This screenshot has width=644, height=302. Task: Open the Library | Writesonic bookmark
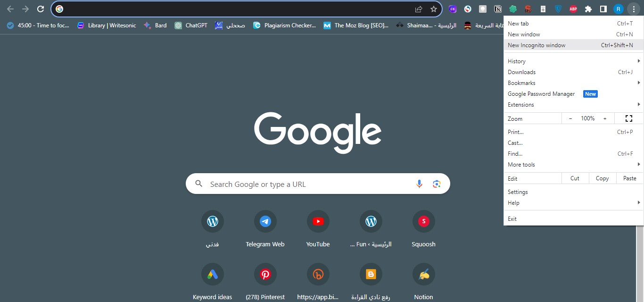pos(107,25)
